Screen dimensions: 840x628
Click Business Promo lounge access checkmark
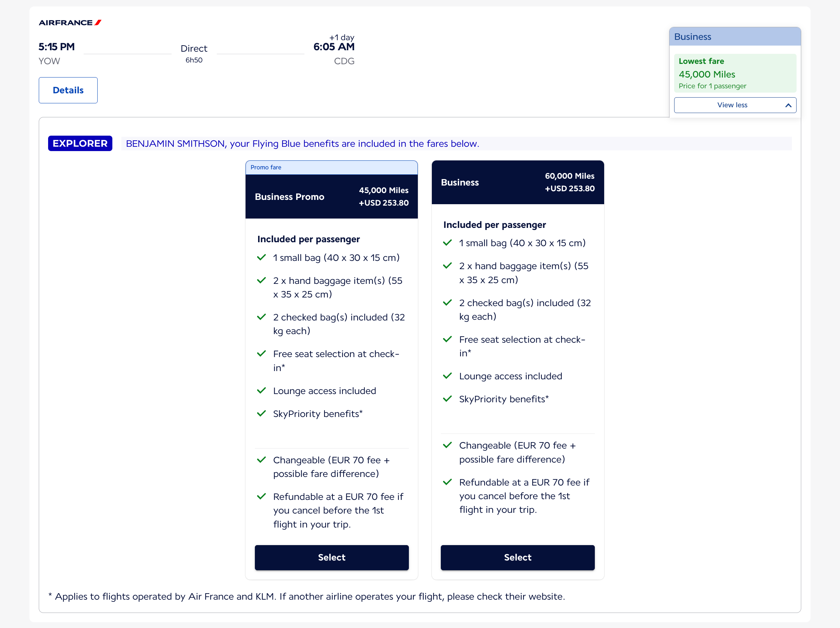point(261,391)
